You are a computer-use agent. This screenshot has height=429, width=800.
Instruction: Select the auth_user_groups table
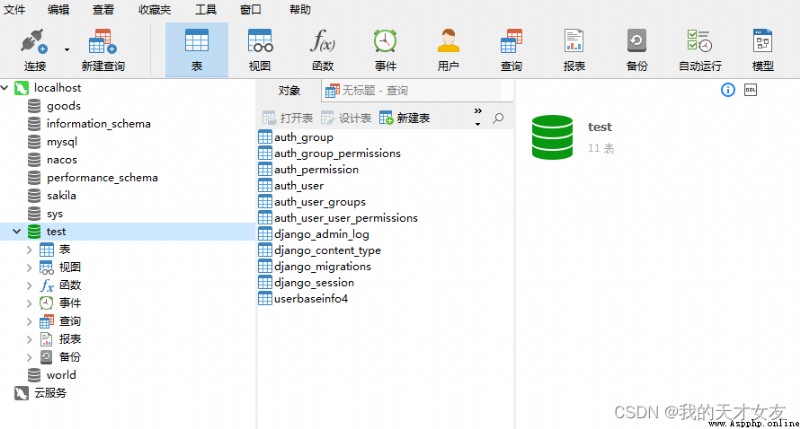319,201
